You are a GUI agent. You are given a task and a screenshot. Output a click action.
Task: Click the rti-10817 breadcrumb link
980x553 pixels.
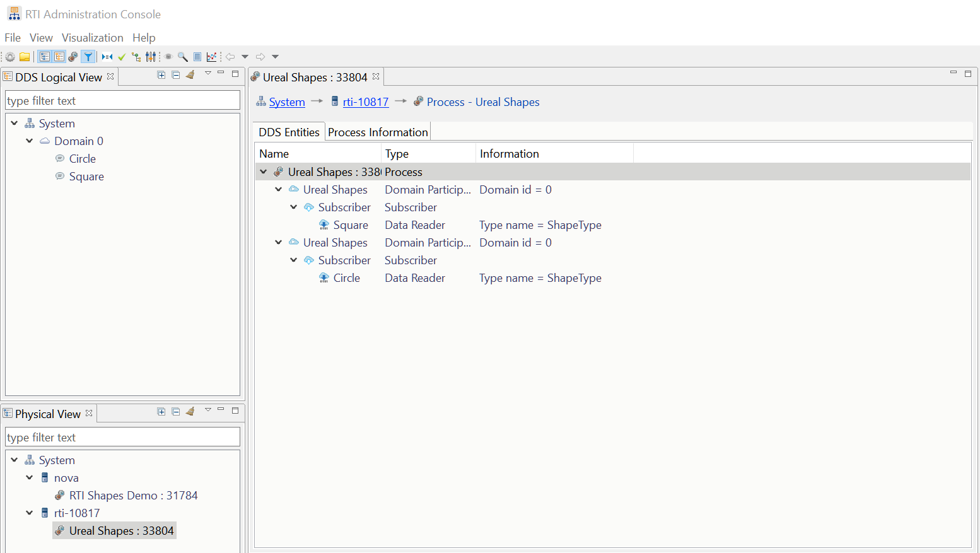pos(366,102)
